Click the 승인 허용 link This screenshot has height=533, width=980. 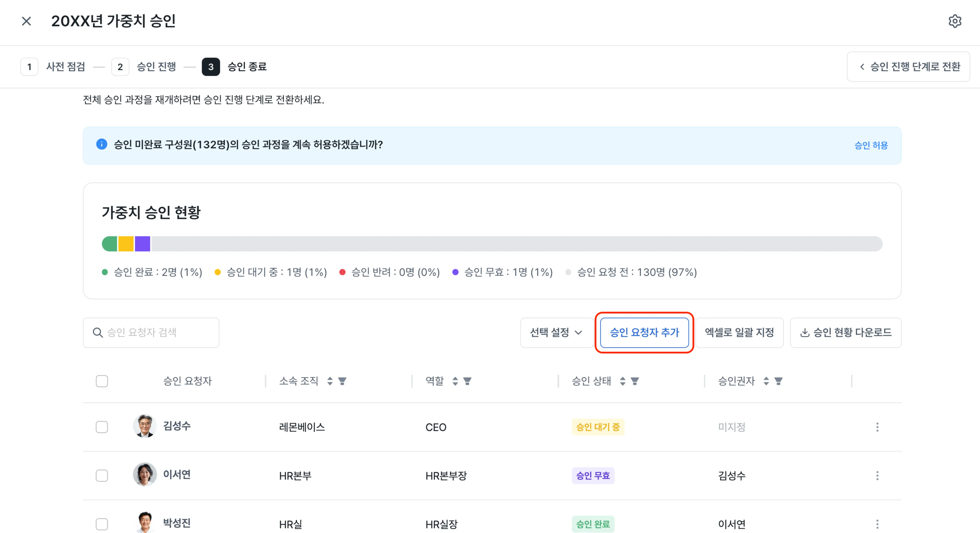pyautogui.click(x=871, y=145)
